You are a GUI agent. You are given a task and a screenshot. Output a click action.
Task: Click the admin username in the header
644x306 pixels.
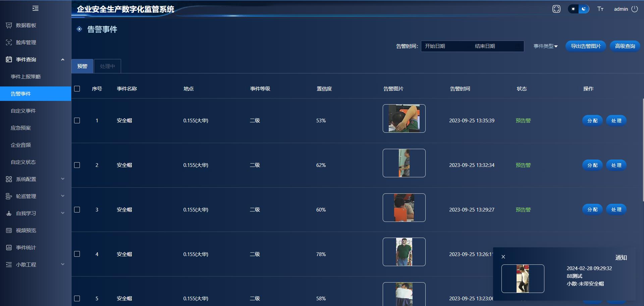tap(621, 9)
